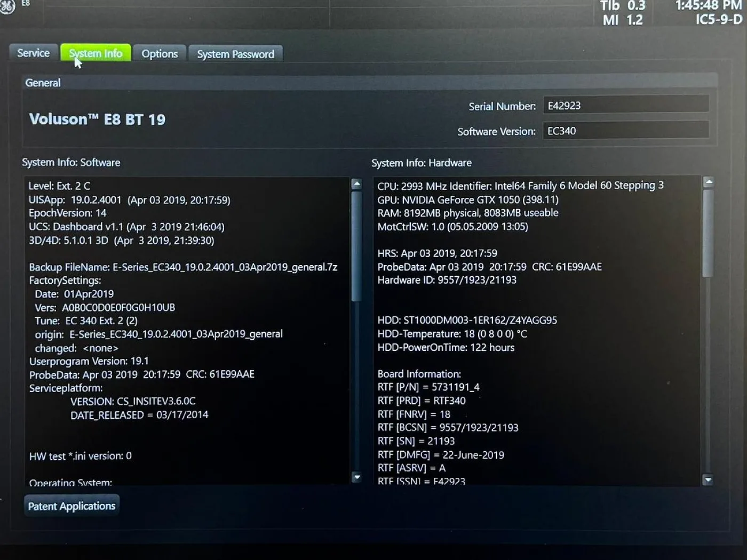Click the 'HW test *.ini version: 0' line
The width and height of the screenshot is (747, 560).
pos(81,456)
